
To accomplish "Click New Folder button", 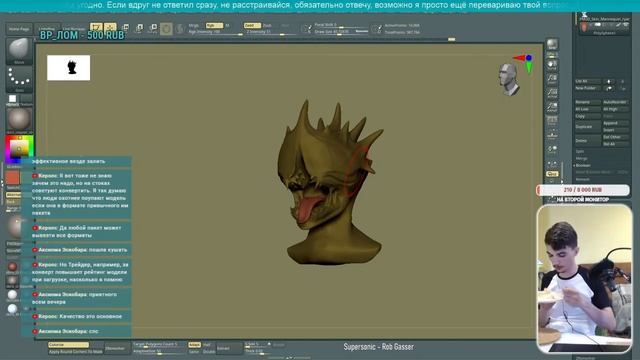I will pyautogui.click(x=587, y=88).
